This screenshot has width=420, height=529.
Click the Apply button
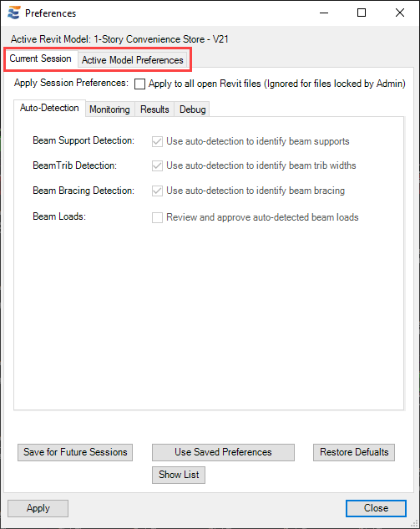[38, 508]
